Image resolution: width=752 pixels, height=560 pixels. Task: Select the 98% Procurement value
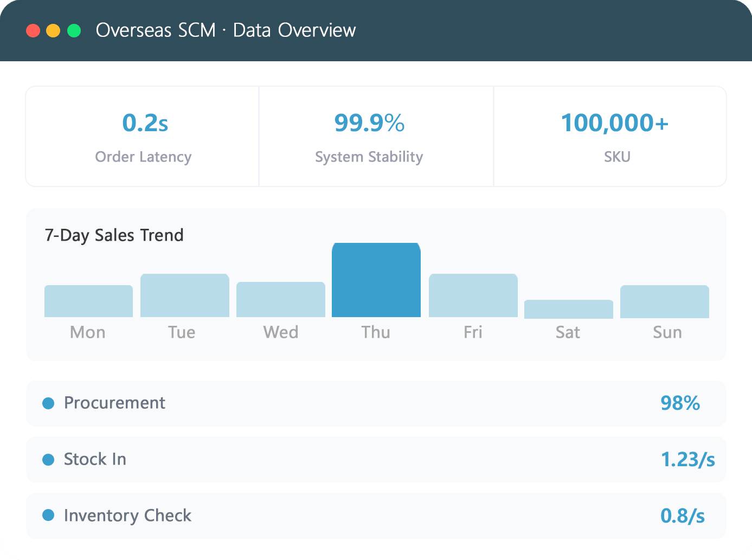(x=680, y=403)
